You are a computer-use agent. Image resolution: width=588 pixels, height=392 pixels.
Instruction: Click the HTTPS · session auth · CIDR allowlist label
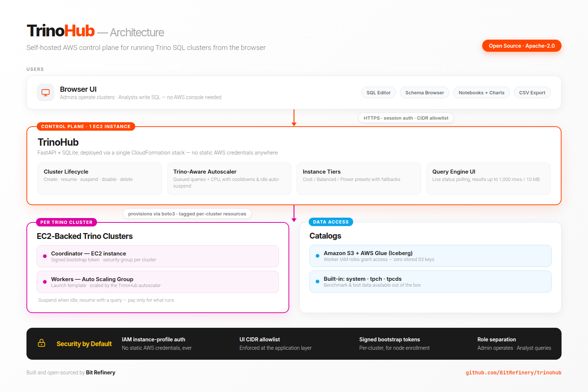[406, 118]
